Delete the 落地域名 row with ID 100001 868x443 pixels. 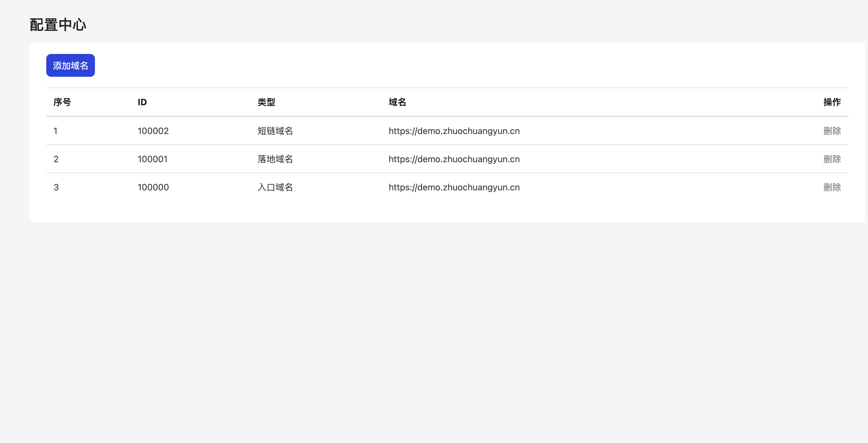coord(832,159)
